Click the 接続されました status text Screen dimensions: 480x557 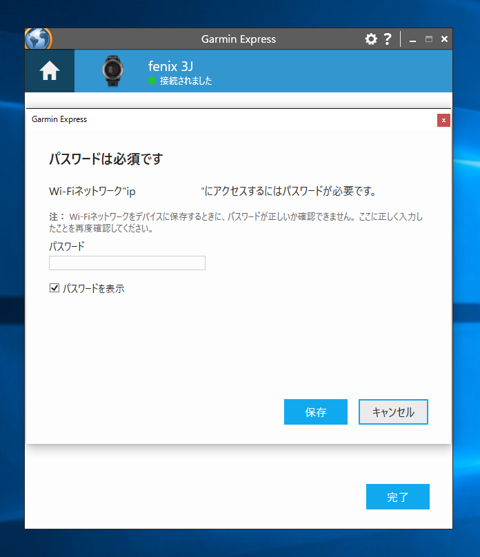click(x=185, y=81)
